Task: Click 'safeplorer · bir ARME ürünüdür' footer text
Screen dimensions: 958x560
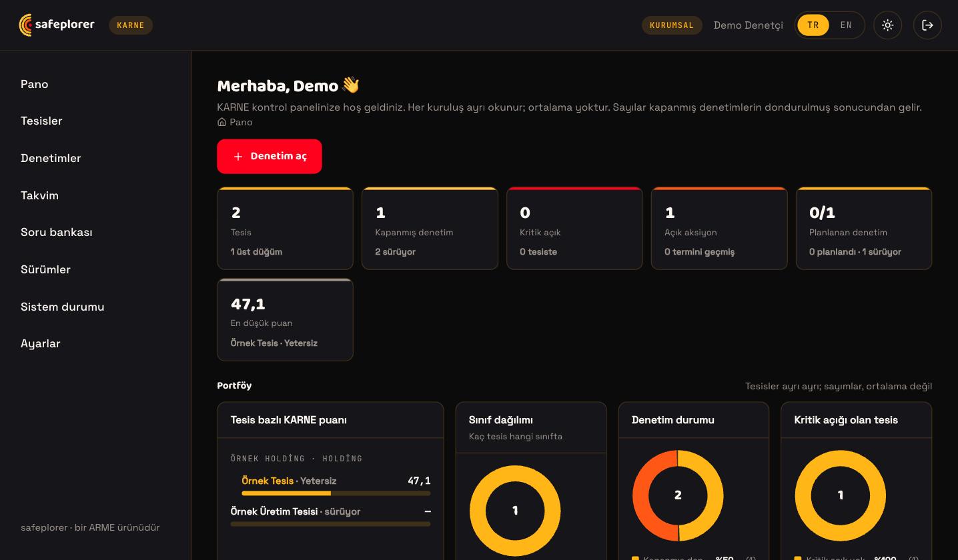Action: [x=90, y=527]
